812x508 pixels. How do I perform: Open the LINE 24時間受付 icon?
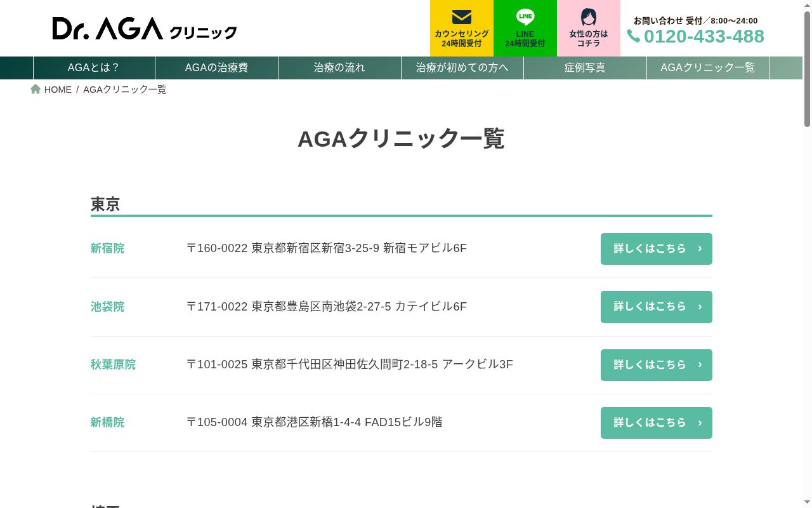point(525,17)
